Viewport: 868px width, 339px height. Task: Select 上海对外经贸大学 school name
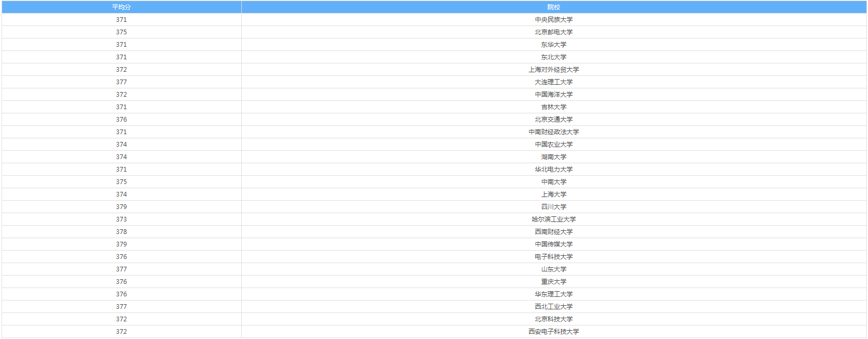[x=554, y=70]
